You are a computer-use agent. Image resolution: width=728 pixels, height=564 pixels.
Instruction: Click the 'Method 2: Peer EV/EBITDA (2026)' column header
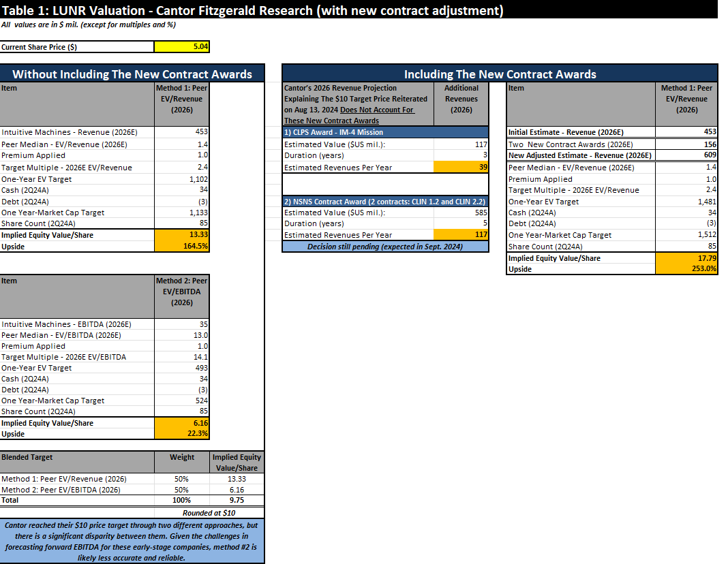pos(181,297)
